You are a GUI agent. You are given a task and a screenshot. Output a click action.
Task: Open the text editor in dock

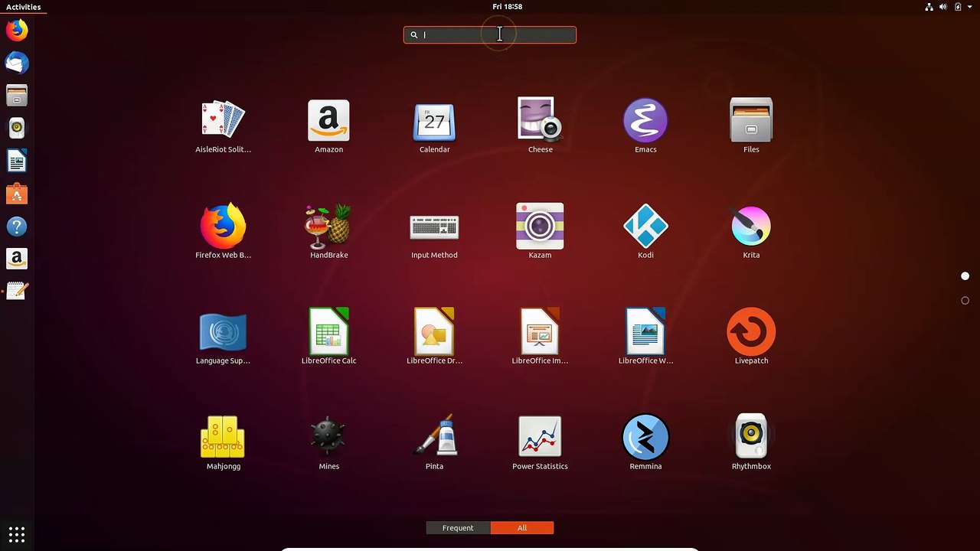17,292
